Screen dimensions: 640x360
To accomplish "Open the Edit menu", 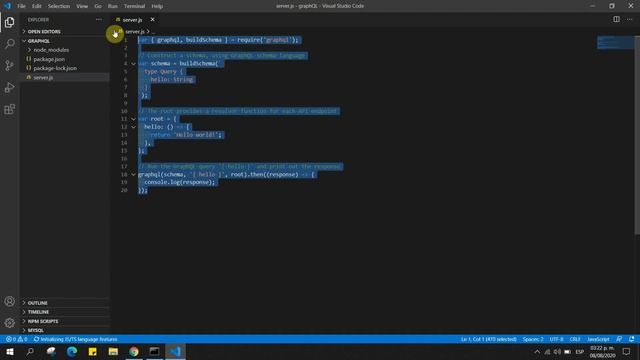I will [37, 6].
